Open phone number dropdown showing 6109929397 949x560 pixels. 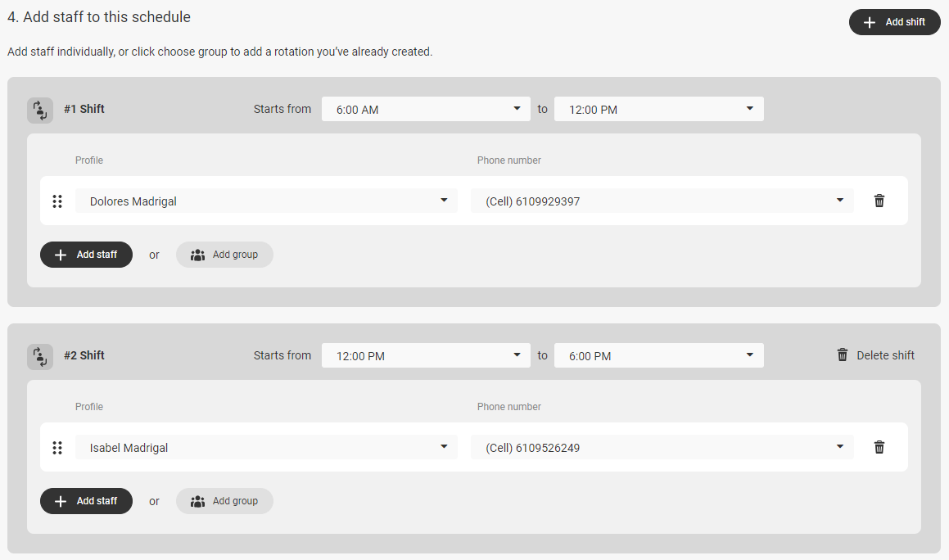pyautogui.click(x=662, y=201)
